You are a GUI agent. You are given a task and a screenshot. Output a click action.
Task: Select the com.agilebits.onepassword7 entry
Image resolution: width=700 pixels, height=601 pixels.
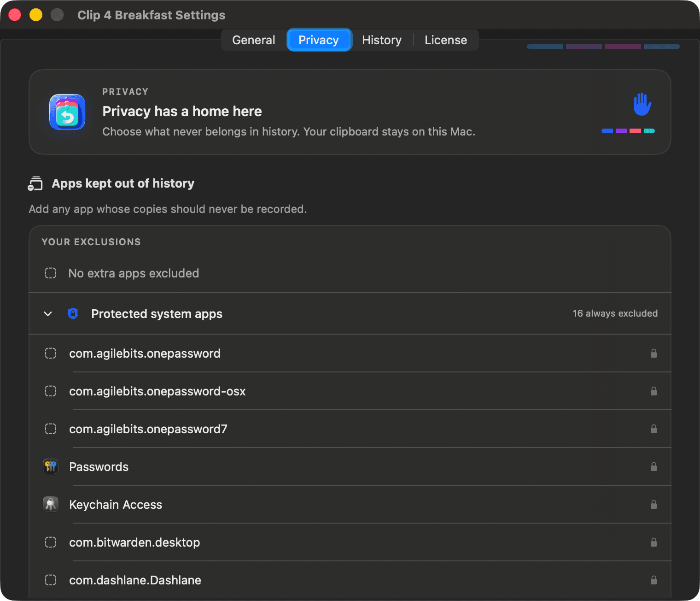350,429
